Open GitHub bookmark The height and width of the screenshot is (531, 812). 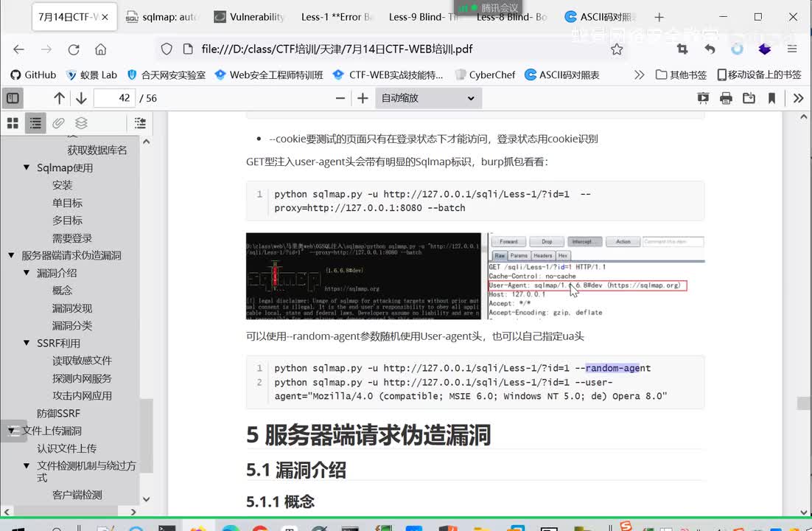33,74
